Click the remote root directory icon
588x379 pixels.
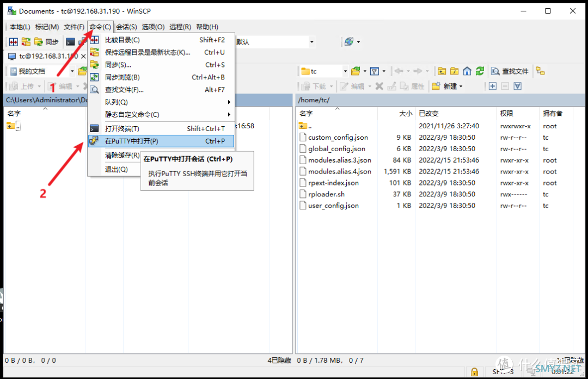click(x=455, y=71)
